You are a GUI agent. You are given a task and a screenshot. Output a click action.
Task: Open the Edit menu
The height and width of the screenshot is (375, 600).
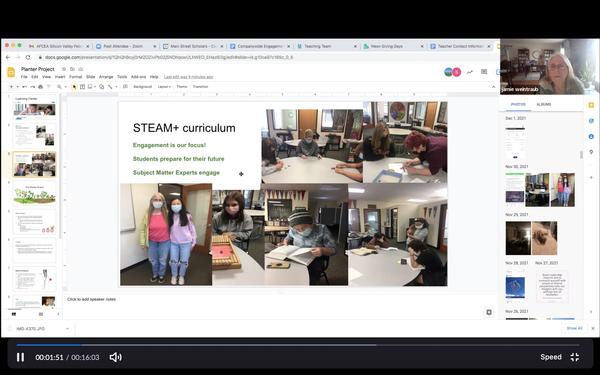34,77
